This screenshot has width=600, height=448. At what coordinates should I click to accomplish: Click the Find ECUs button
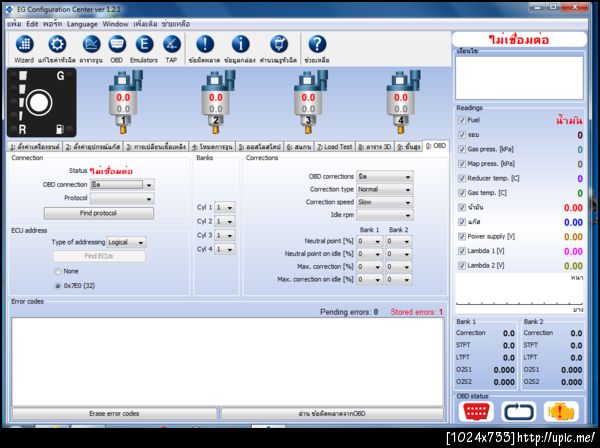tap(99, 256)
